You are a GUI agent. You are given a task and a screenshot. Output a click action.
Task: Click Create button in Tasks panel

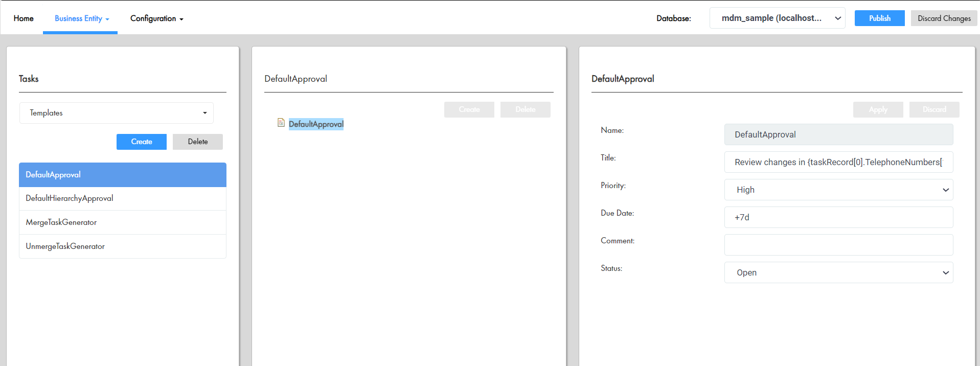click(142, 142)
